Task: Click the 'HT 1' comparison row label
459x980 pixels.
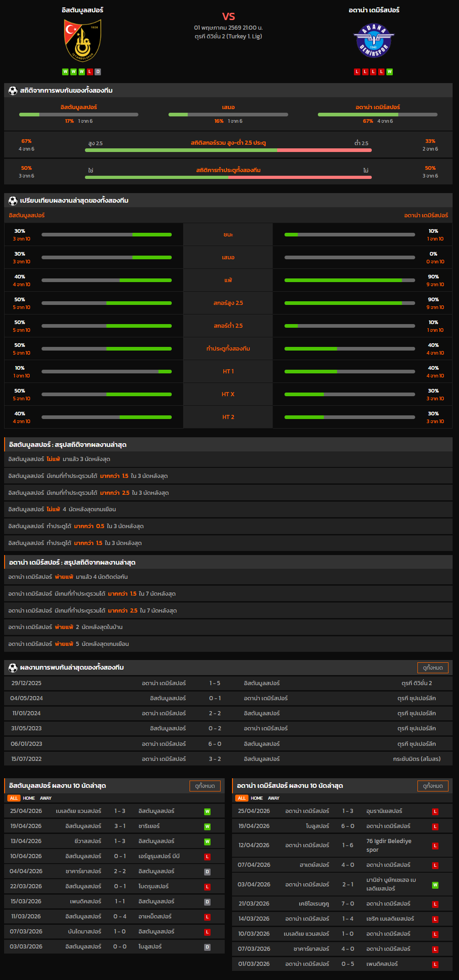Action: (x=228, y=372)
